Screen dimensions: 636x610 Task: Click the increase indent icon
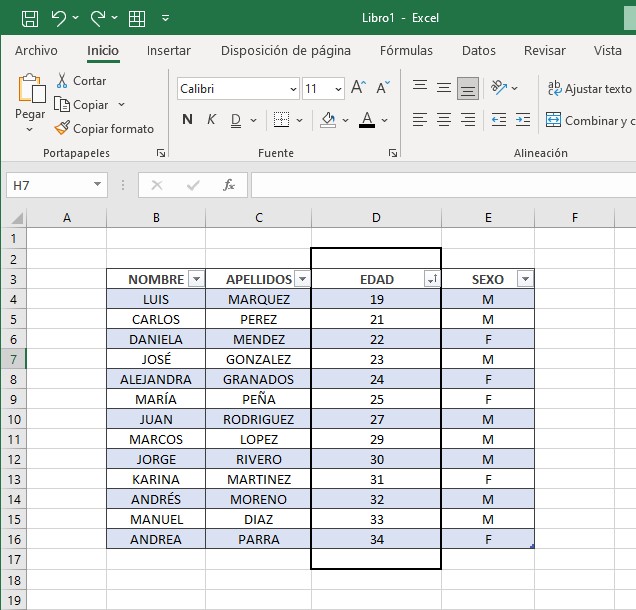point(523,120)
